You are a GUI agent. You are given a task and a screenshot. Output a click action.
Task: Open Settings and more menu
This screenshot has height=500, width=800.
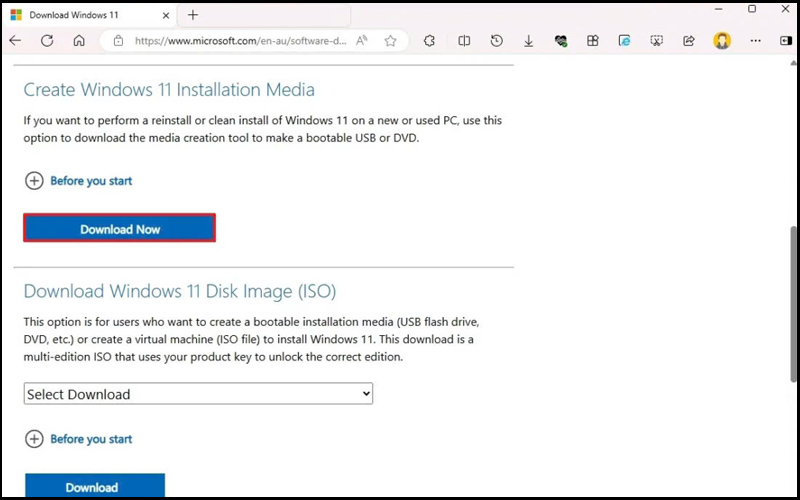756,40
